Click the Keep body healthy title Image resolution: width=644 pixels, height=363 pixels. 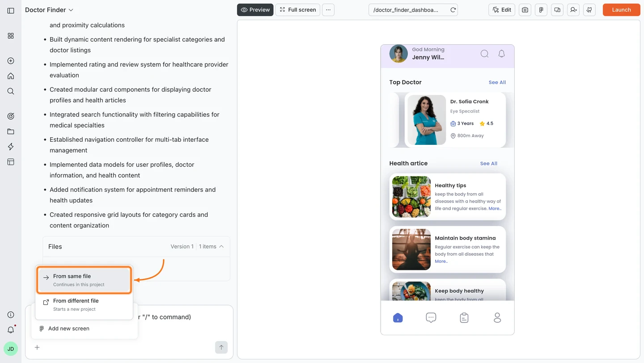pos(459,291)
